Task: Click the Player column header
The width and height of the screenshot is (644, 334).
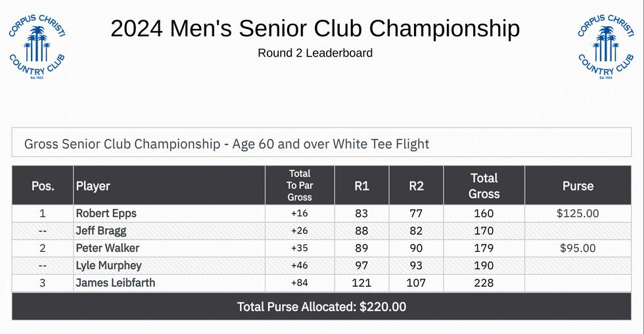Action: coord(93,185)
